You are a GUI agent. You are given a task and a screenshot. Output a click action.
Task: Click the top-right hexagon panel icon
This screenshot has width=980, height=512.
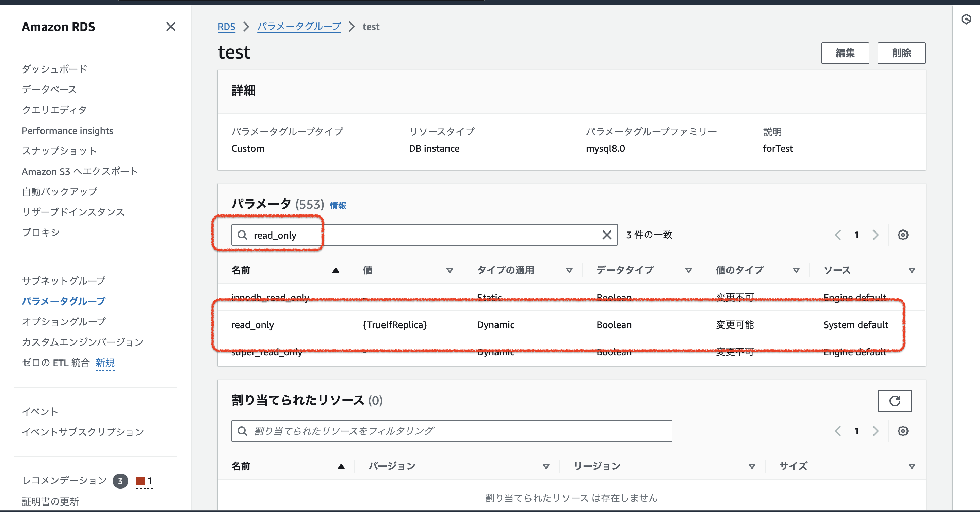point(966,19)
